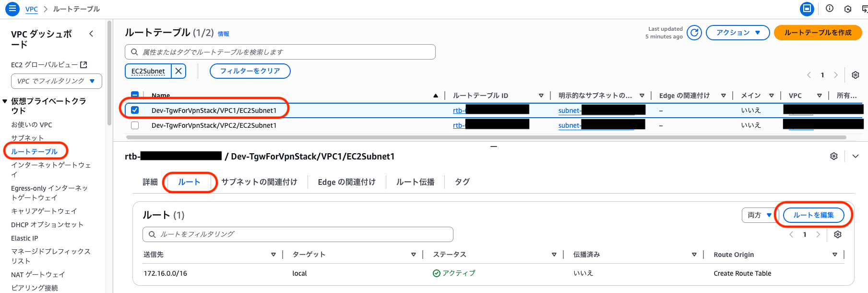Remove the EC2Subnet filter token
Image resolution: width=868 pixels, height=293 pixels.
pos(178,71)
